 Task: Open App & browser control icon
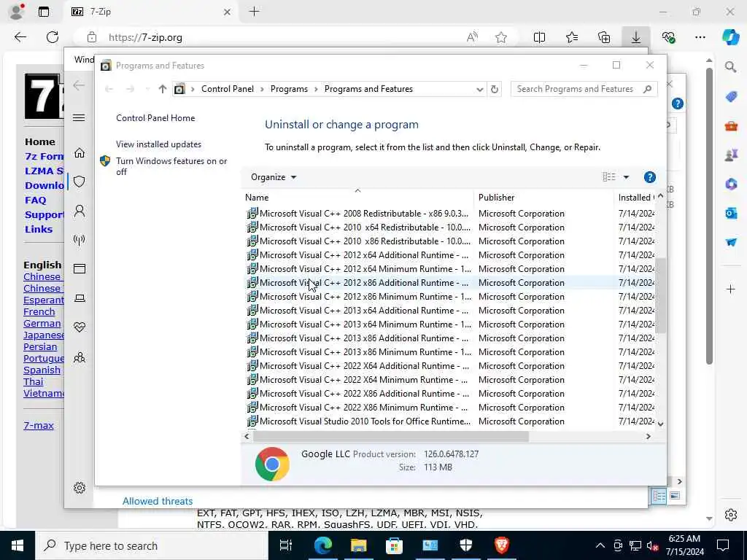[80, 269]
